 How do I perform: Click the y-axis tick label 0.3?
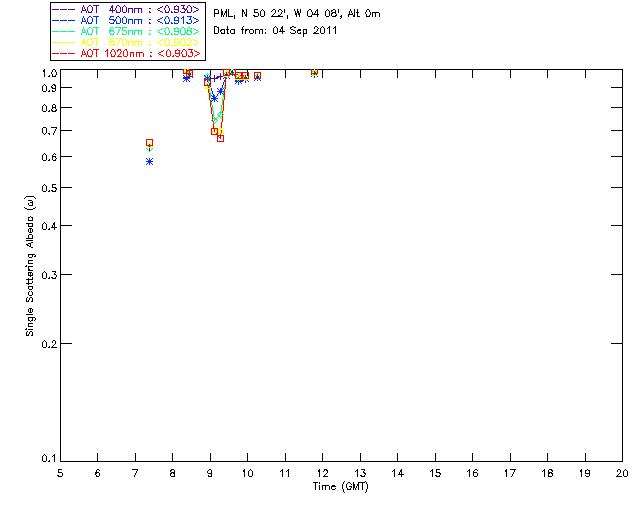(x=49, y=275)
